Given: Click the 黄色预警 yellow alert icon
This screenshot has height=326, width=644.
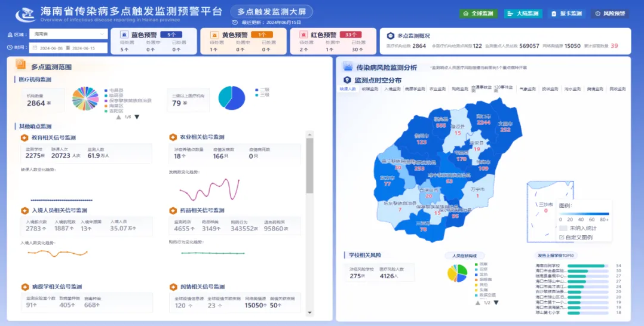Looking at the screenshot, I should [214, 35].
